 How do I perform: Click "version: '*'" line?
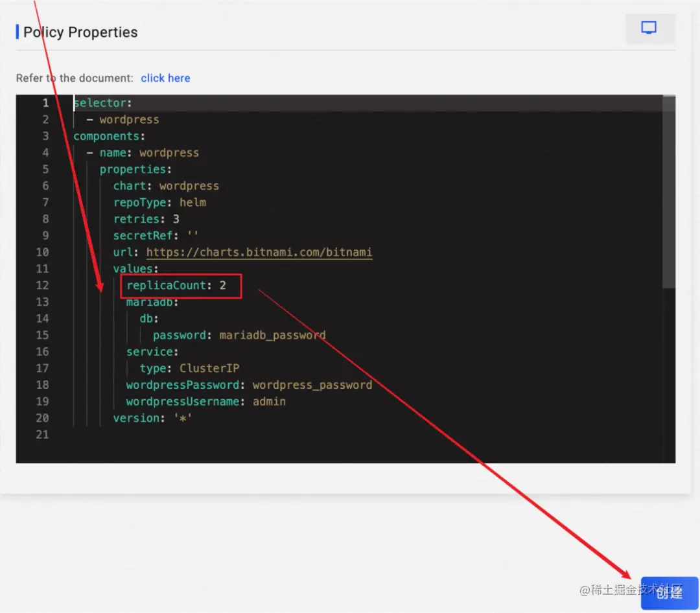pos(152,418)
